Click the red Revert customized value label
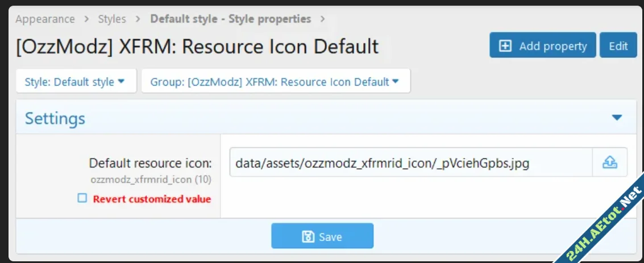 (x=152, y=199)
